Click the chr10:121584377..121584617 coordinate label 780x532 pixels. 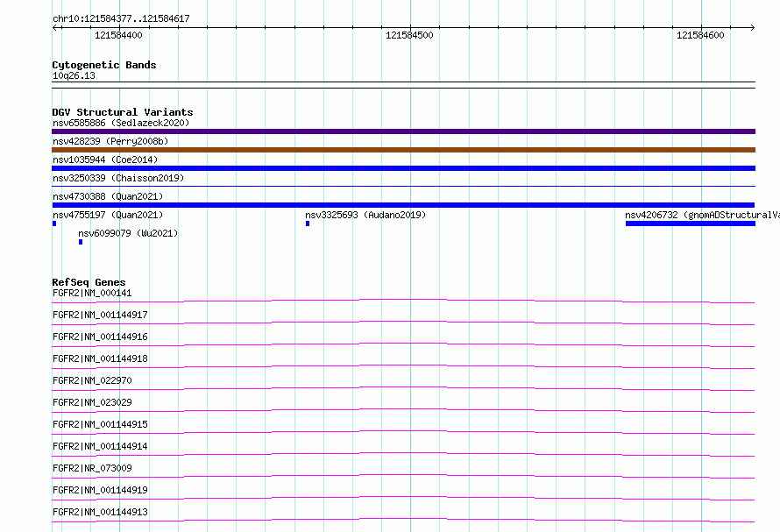[121, 18]
